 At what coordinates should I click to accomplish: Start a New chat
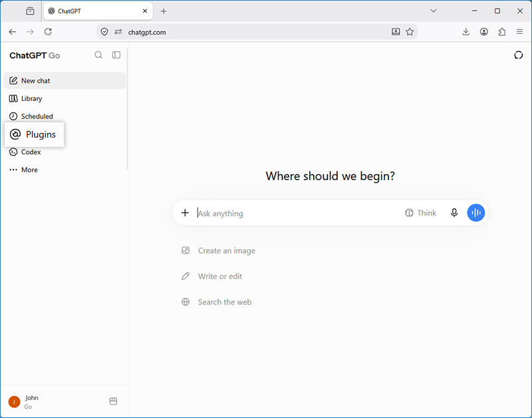tap(65, 80)
